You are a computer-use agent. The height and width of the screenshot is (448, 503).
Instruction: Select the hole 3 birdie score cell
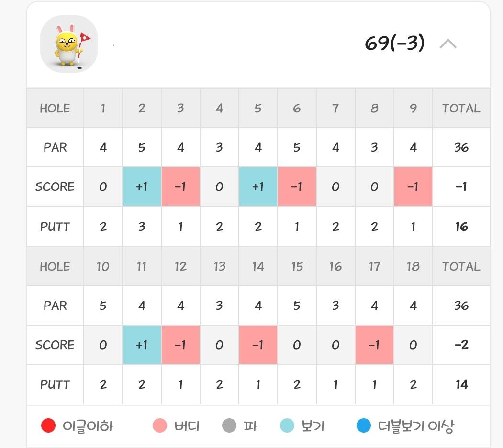coord(180,186)
